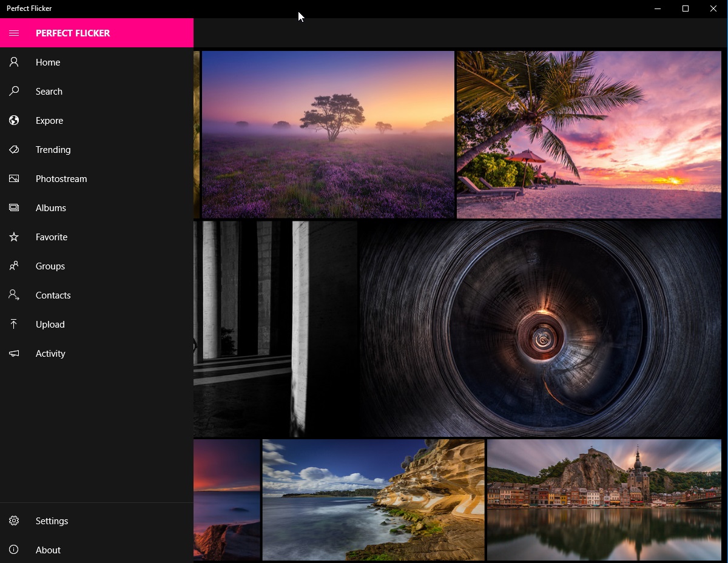Click the Favorite star icon

[x=14, y=237]
